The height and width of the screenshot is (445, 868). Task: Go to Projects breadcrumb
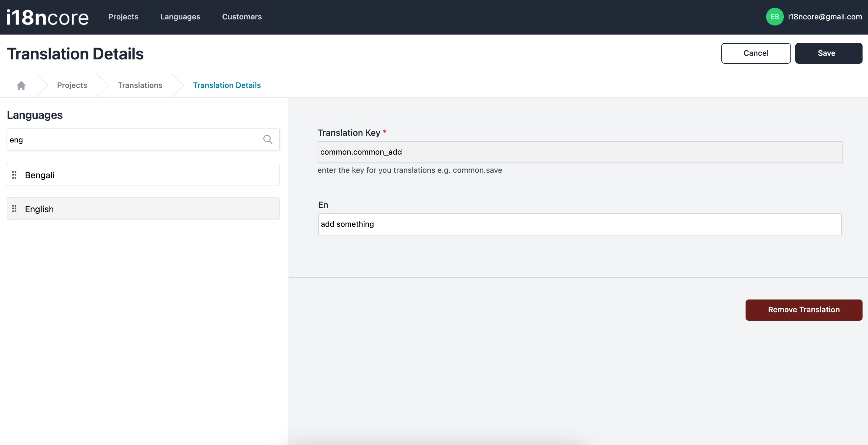[72, 85]
